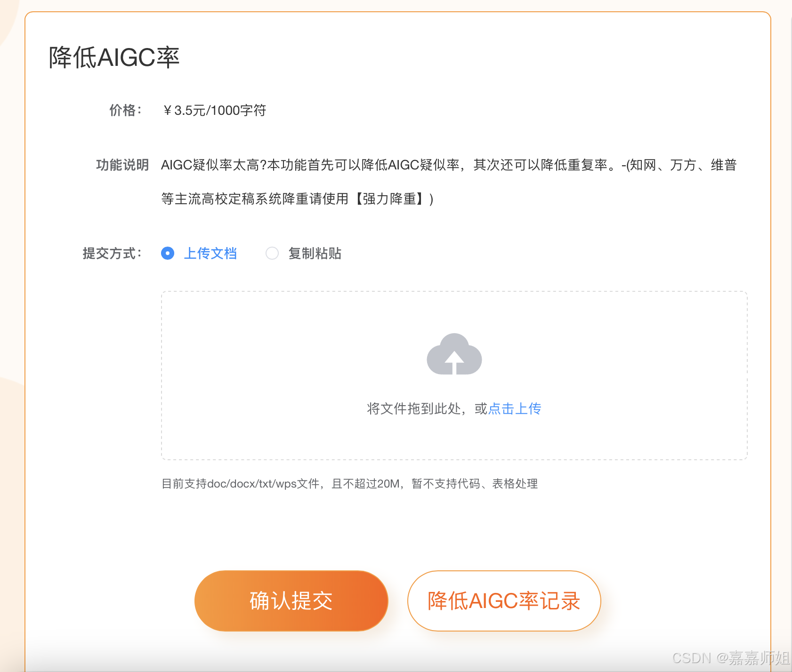Click the 价格 label
The image size is (792, 672).
(x=125, y=110)
